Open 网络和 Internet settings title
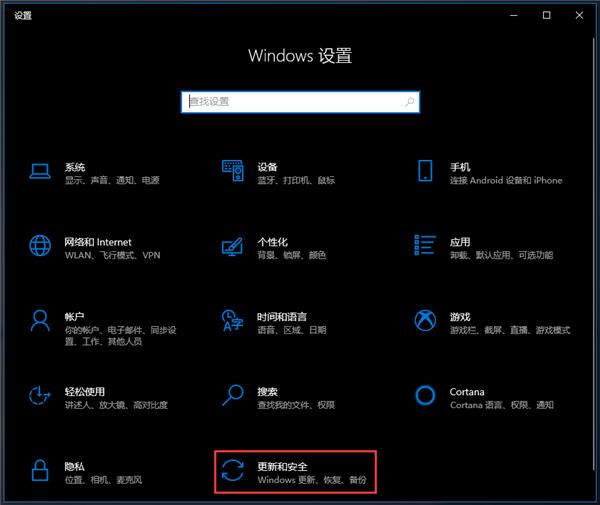The width and height of the screenshot is (600, 505). point(98,242)
